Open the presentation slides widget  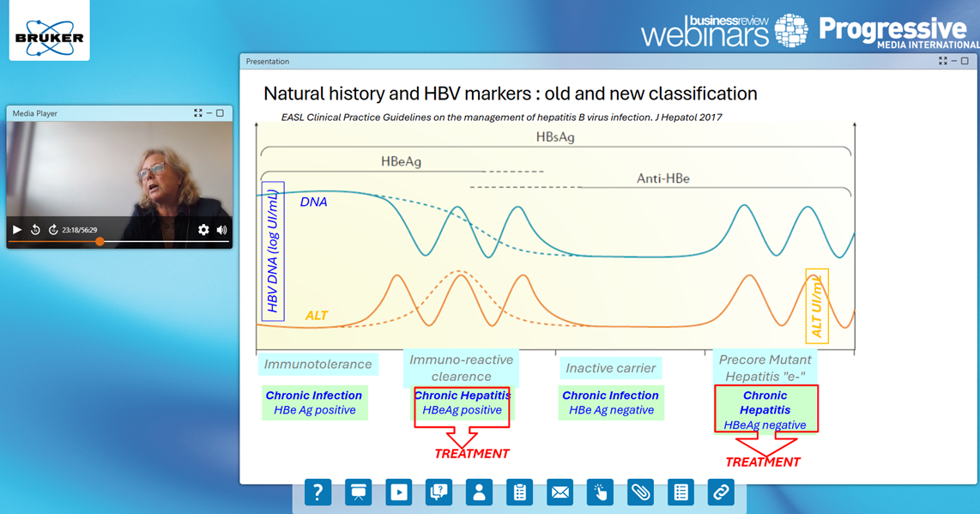[358, 493]
